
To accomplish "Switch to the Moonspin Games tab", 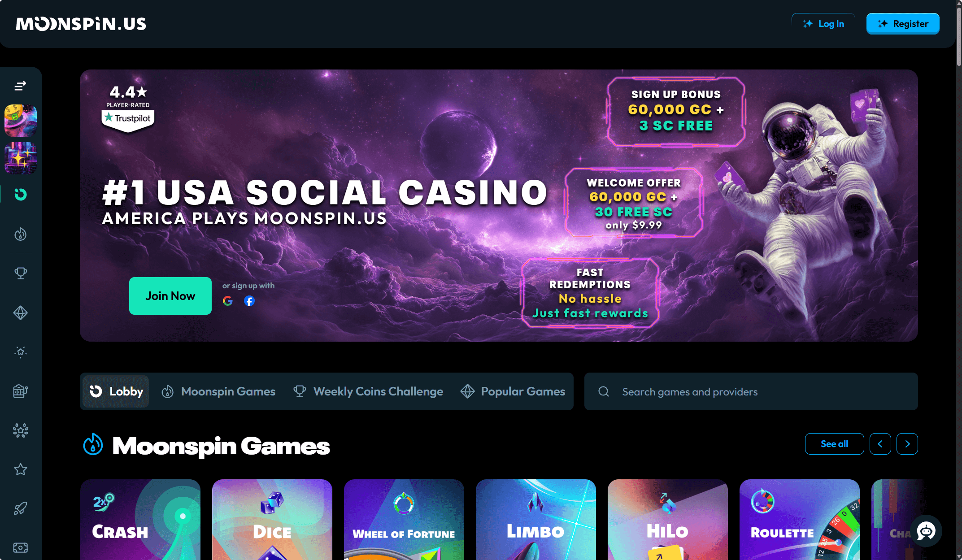I will (218, 391).
